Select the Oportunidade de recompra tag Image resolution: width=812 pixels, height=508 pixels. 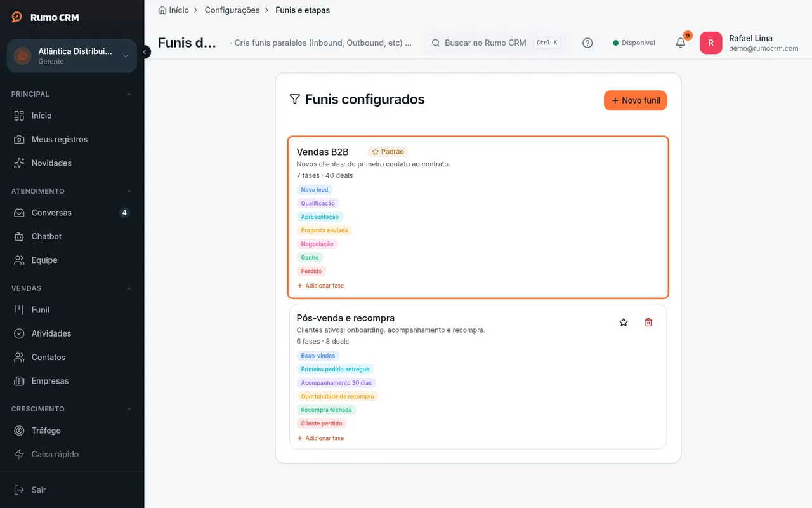(x=337, y=396)
